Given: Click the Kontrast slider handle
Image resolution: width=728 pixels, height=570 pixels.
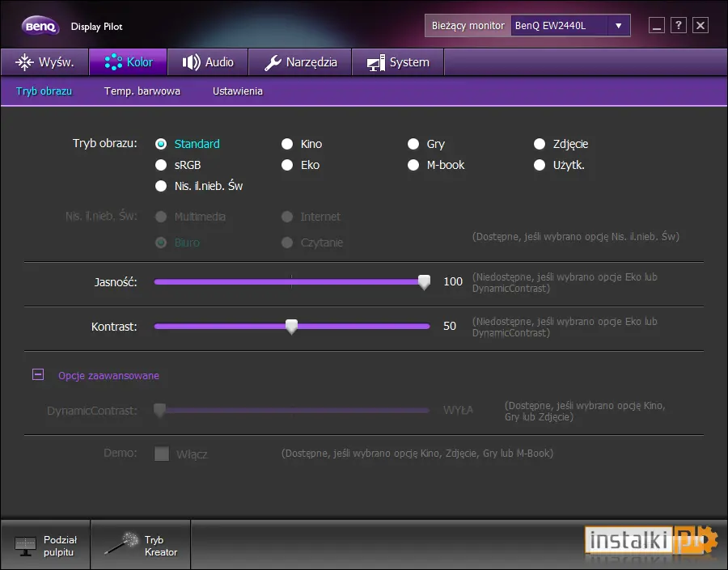Looking at the screenshot, I should (291, 327).
